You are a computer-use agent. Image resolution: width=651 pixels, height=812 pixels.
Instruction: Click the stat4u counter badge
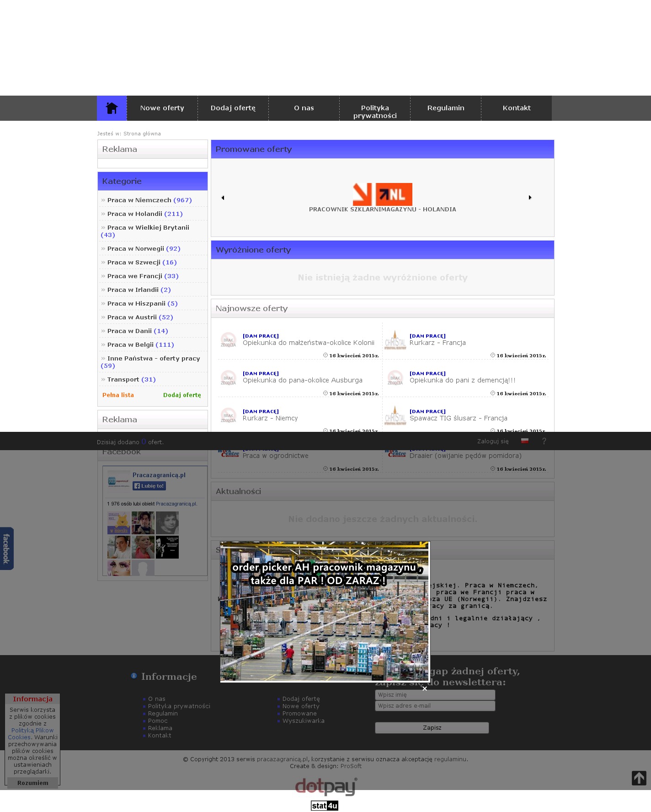(325, 806)
